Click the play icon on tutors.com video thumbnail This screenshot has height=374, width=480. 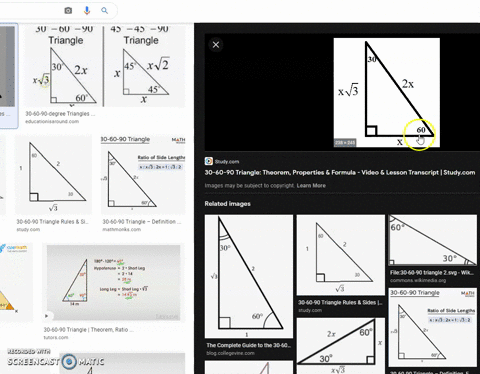point(47,315)
